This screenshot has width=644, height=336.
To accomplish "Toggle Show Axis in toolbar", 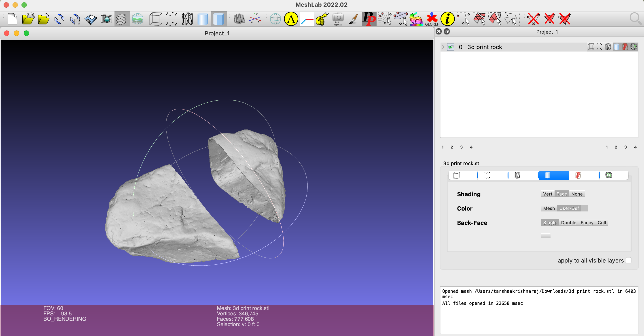I will click(x=255, y=19).
